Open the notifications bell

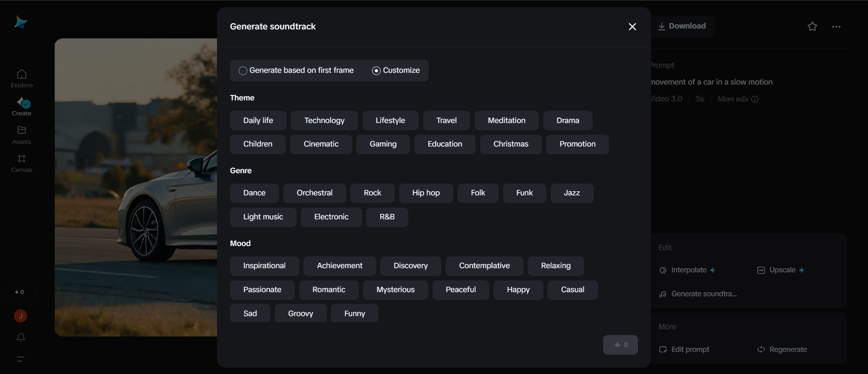(x=20, y=337)
